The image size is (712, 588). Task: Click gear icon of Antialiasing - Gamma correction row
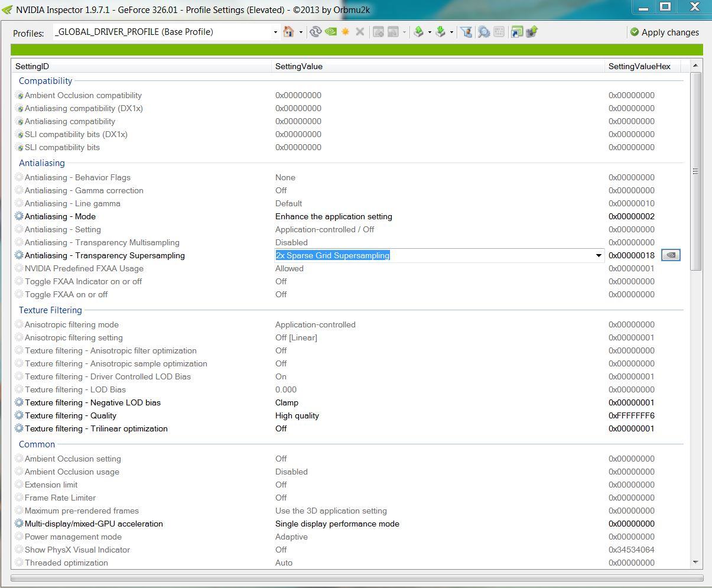(19, 190)
